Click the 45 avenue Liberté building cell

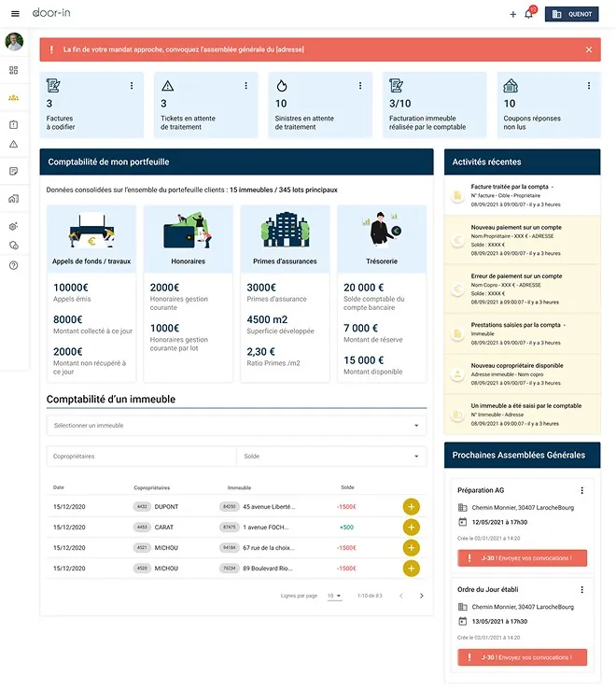click(x=258, y=507)
